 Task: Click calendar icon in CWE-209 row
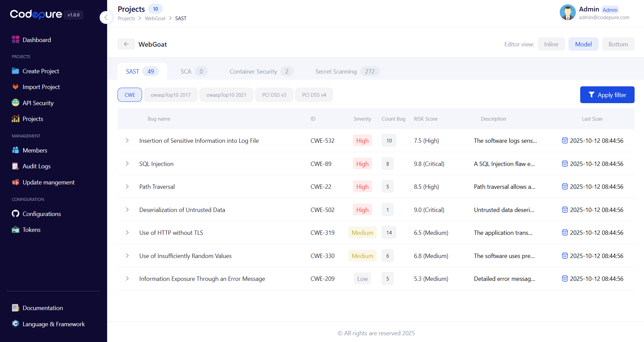(565, 279)
